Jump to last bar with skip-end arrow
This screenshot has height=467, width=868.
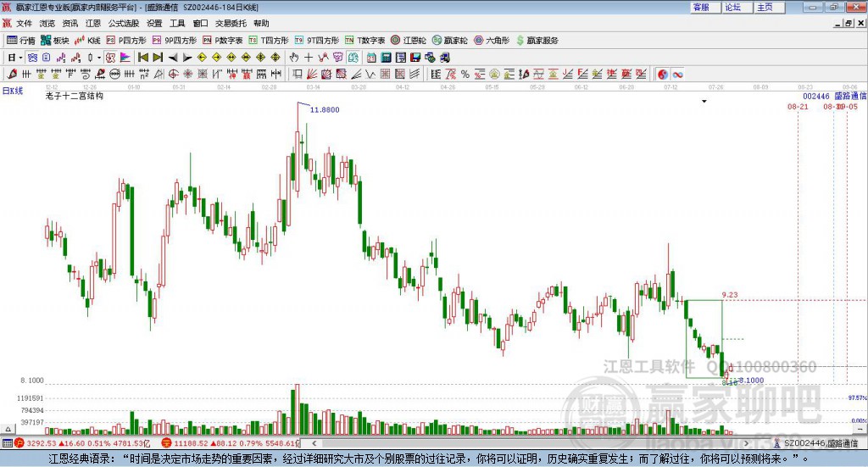(x=158, y=58)
